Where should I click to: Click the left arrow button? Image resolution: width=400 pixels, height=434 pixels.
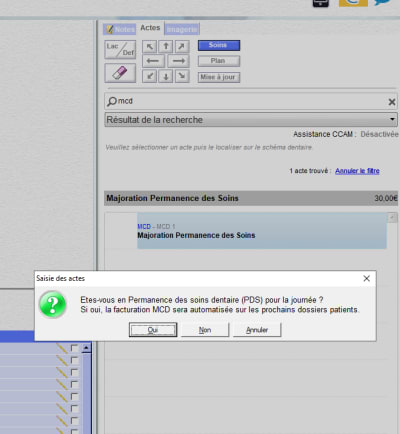coord(153,61)
